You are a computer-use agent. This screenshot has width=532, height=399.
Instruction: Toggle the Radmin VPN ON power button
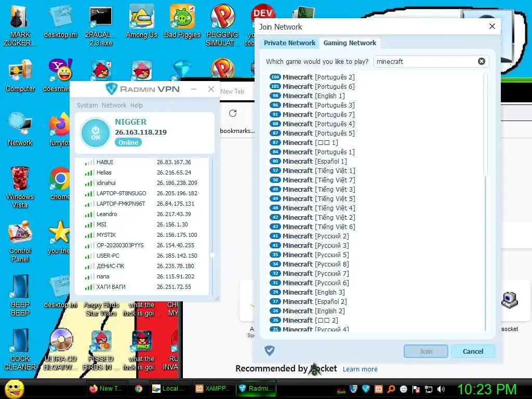point(96,132)
